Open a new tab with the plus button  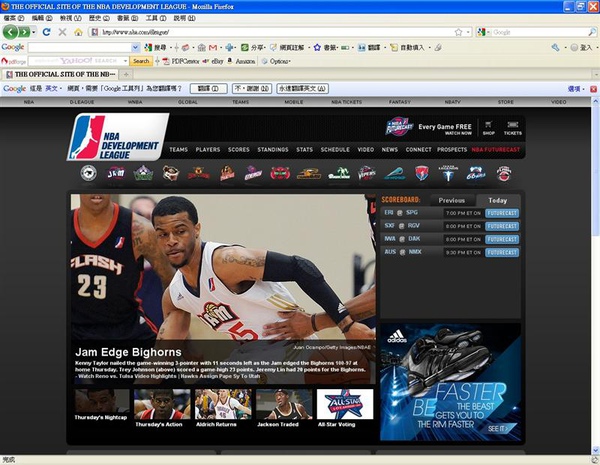pos(126,75)
